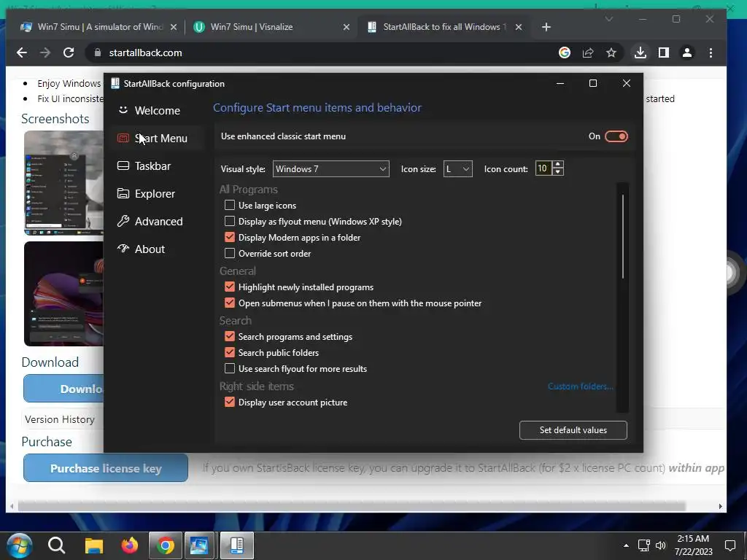Enable Use large icons checkbox

[x=230, y=205]
